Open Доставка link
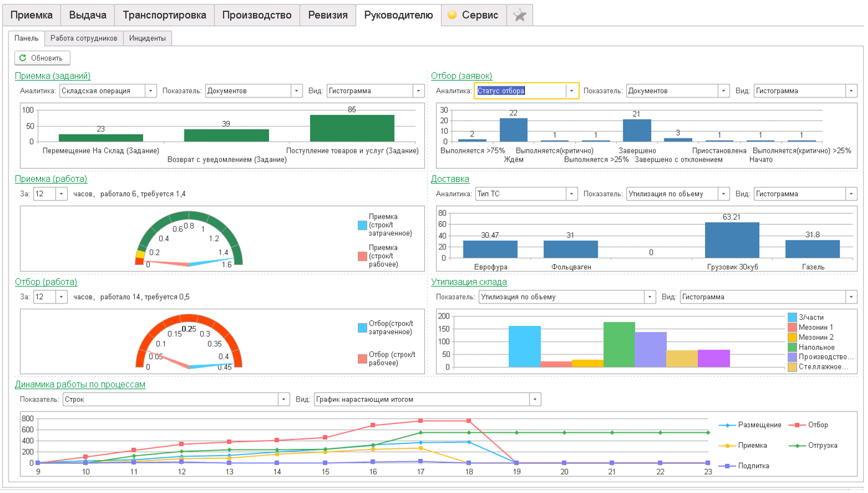 click(x=450, y=179)
